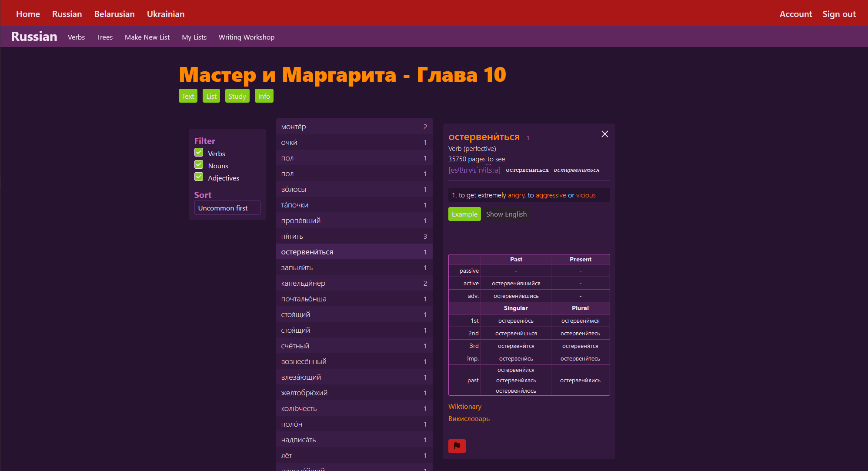This screenshot has width=868, height=471.
Task: Select капельдинер in the word list
Action: [303, 283]
